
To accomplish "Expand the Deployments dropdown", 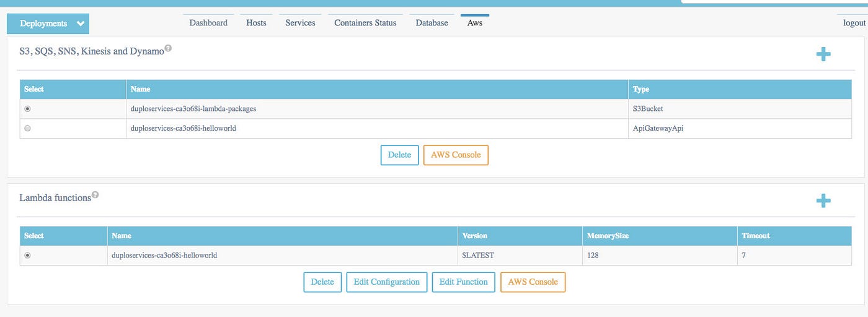I will [48, 24].
